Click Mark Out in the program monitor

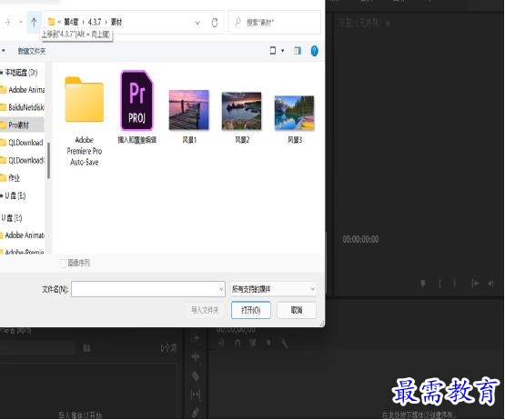pos(454,284)
